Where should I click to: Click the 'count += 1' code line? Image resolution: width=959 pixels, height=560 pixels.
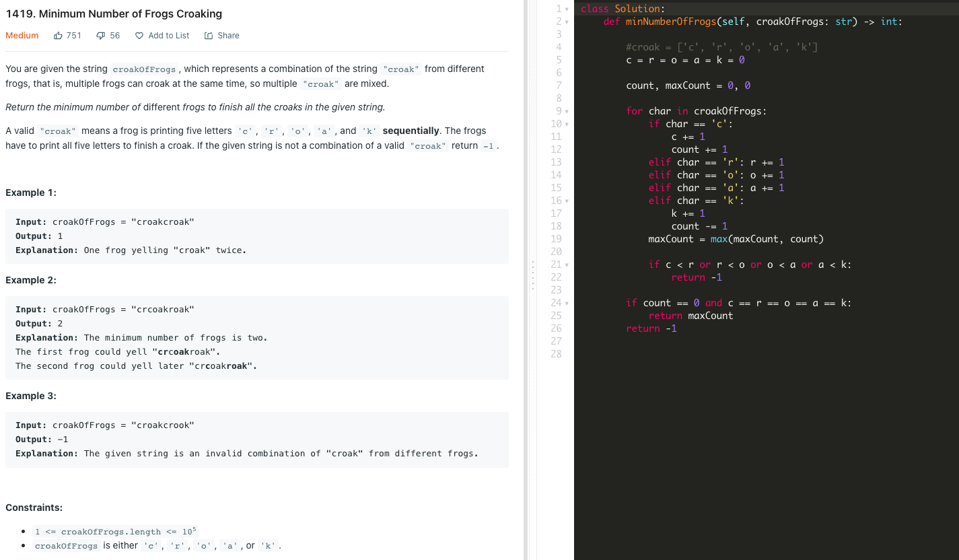tap(700, 149)
